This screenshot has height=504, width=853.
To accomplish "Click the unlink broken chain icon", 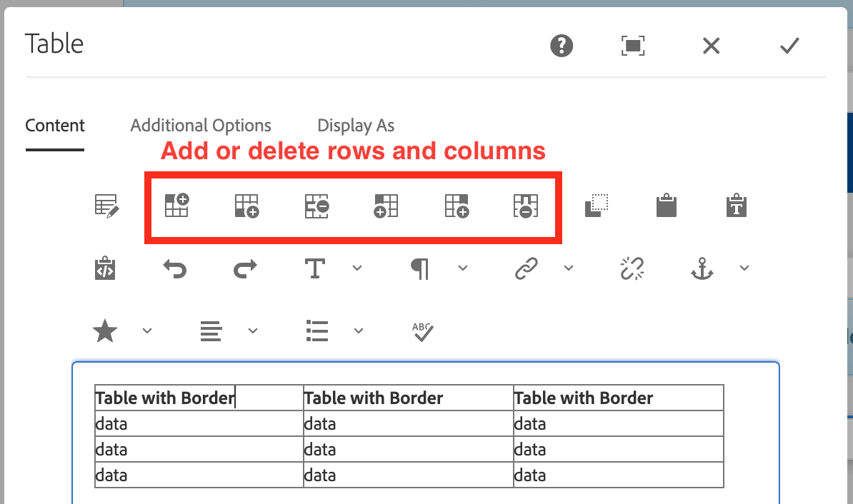I will coord(632,268).
